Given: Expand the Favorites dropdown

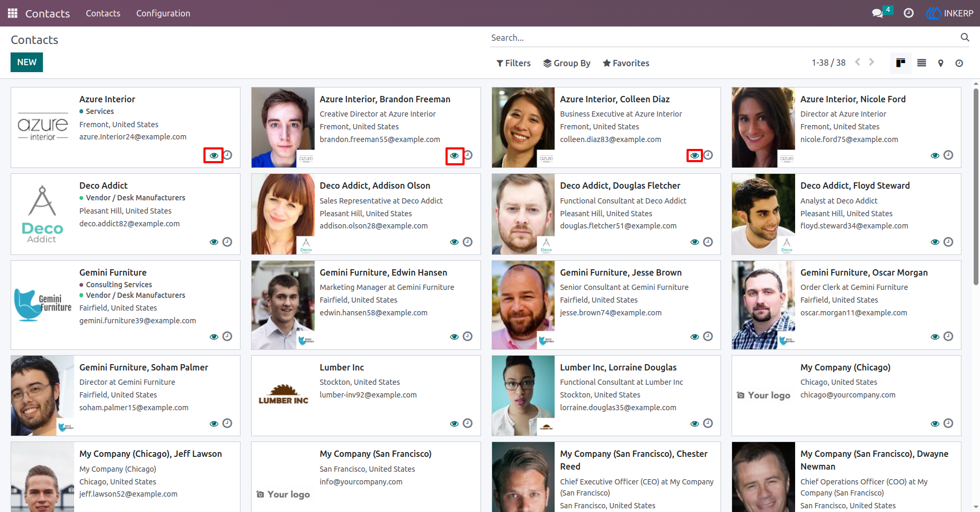Looking at the screenshot, I should [x=626, y=63].
